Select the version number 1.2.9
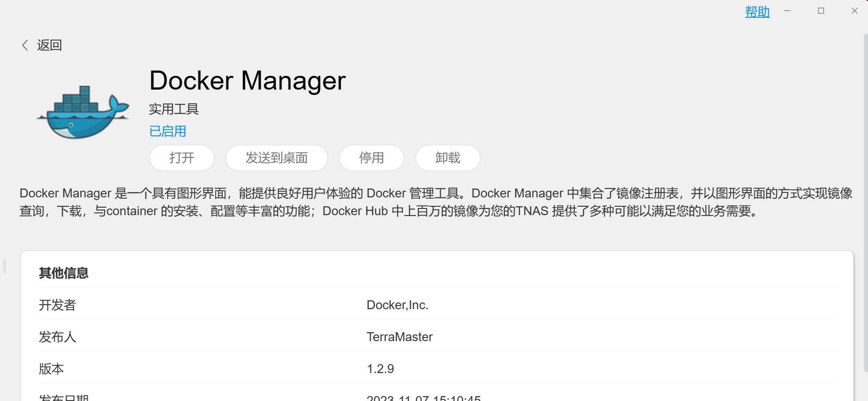 tap(381, 369)
